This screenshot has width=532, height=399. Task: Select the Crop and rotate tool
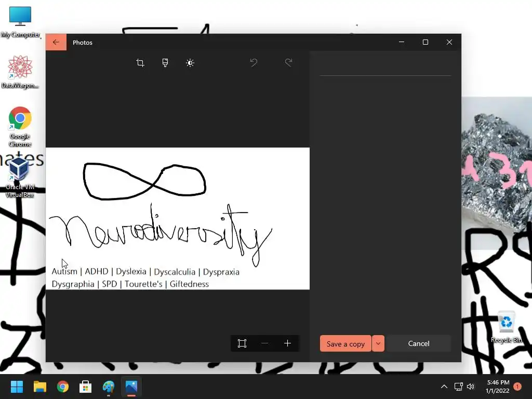pos(140,63)
